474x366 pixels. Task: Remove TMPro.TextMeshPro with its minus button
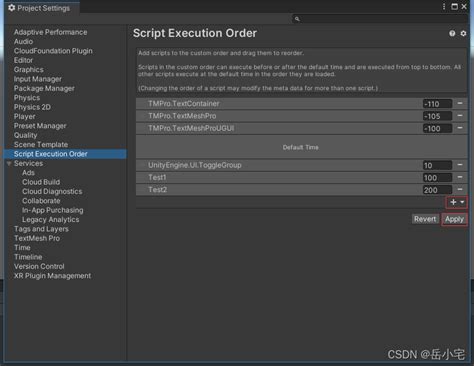[x=460, y=116]
